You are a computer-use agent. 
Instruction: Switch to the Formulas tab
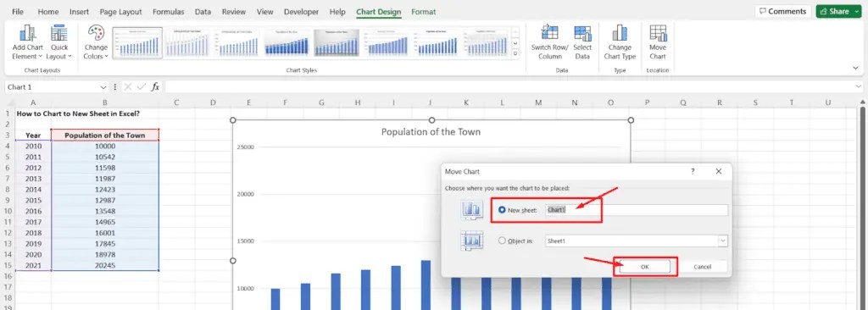[x=169, y=12]
